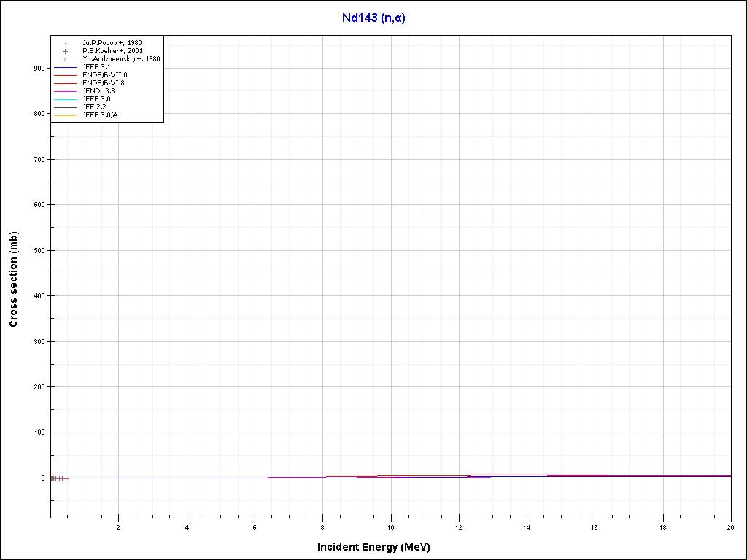
Task: Click the JEF 2.2 legend line sample
Action: [65, 107]
